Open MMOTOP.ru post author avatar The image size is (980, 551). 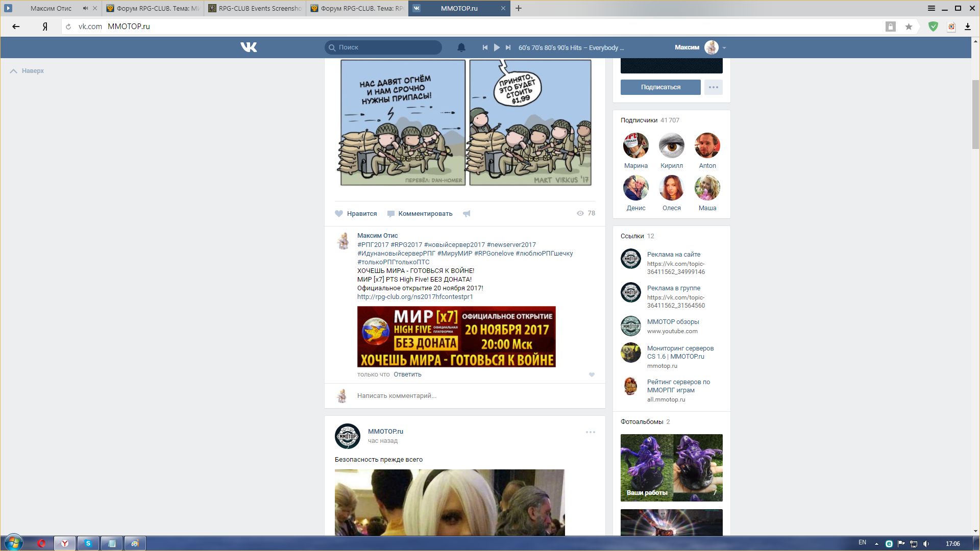point(347,436)
